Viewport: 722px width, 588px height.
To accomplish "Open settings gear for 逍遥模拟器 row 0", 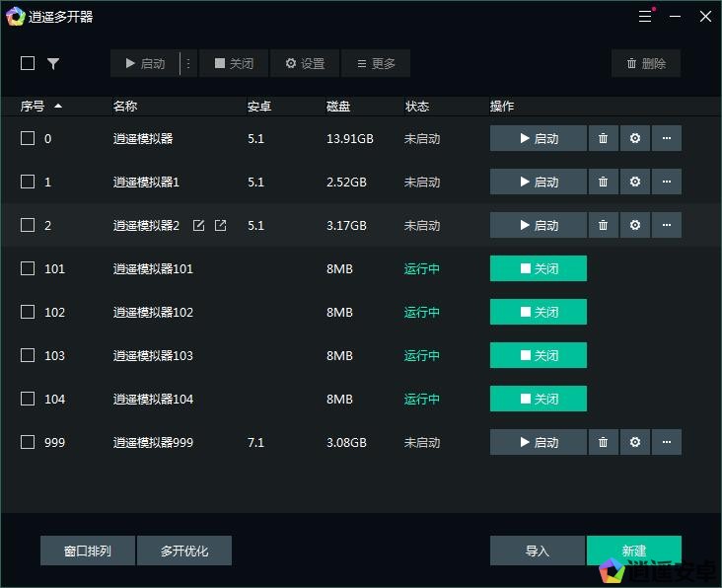I will [635, 138].
